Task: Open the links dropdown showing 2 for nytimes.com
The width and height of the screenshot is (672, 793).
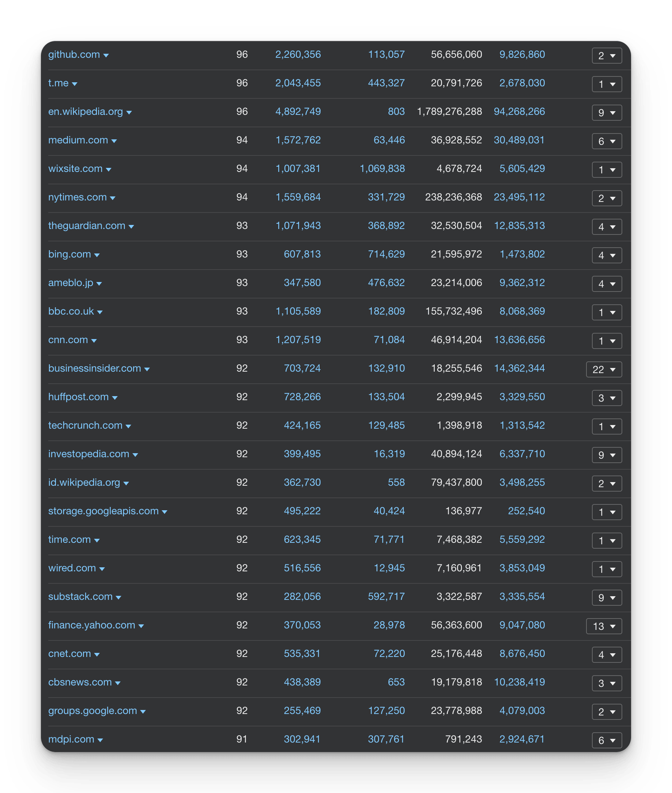Action: 607,198
